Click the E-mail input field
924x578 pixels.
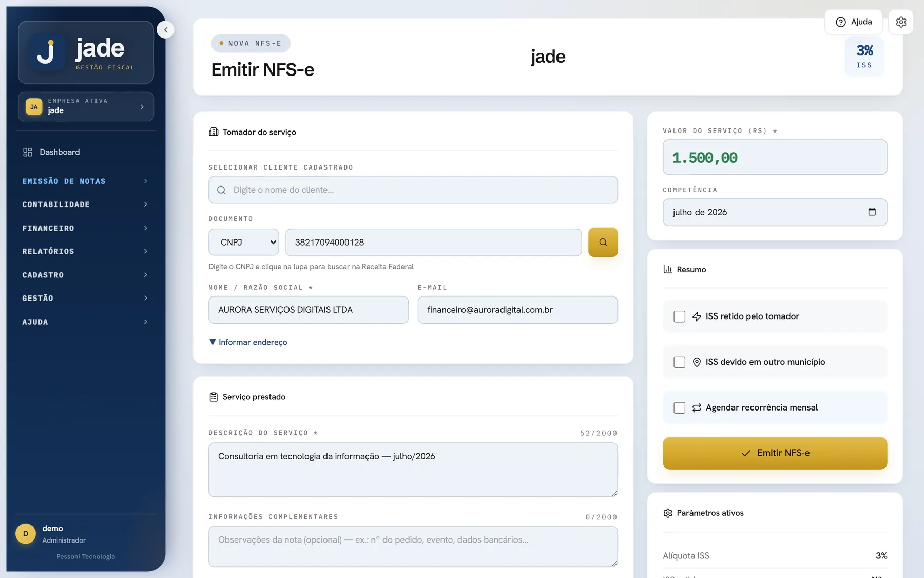pos(517,310)
